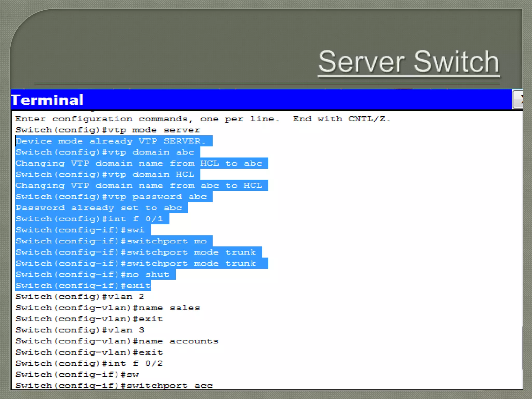Viewport: 532px width, 399px height.
Task: Click the 'vlan 3' command line
Action: click(80, 330)
